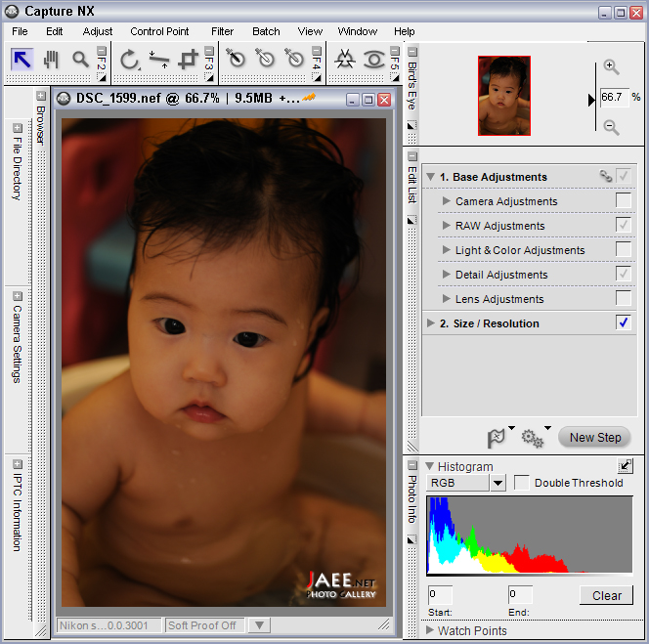The height and width of the screenshot is (644, 649).
Task: Select the Straighten tool
Action: (x=158, y=60)
